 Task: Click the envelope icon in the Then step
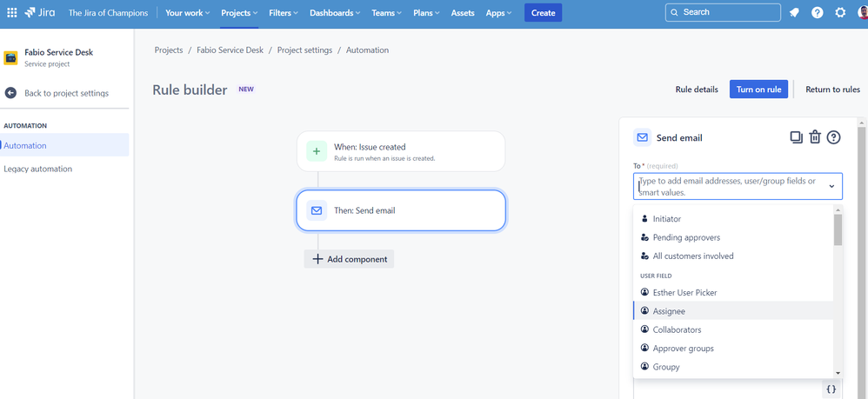click(x=317, y=210)
